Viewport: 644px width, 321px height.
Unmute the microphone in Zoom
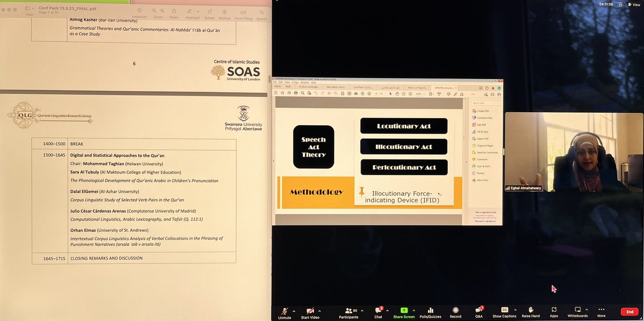pos(284,312)
